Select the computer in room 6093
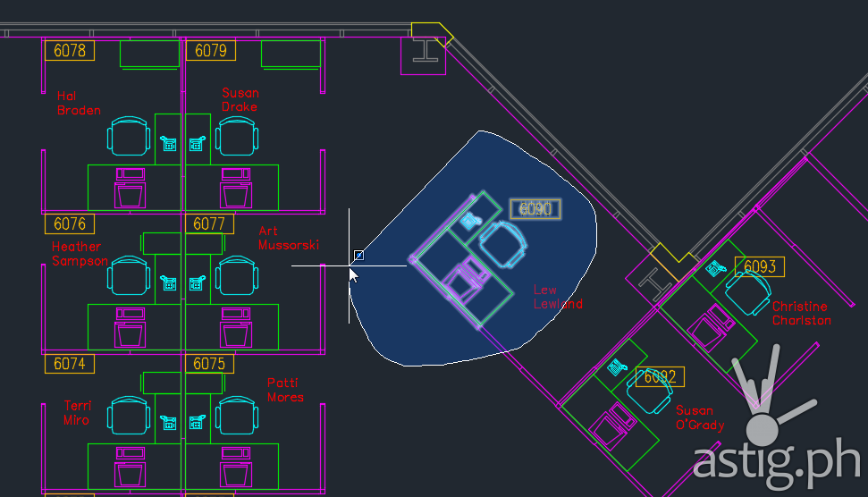868x497 pixels. coord(712,328)
